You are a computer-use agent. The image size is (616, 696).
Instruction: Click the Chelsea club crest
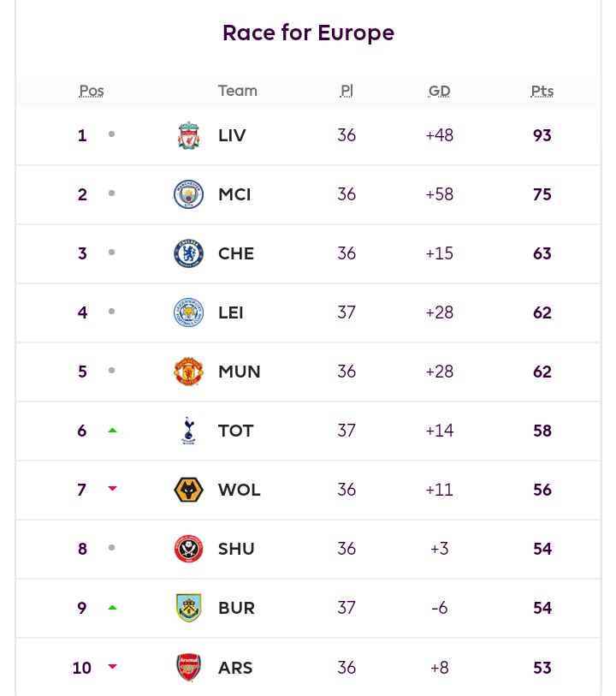(x=188, y=253)
